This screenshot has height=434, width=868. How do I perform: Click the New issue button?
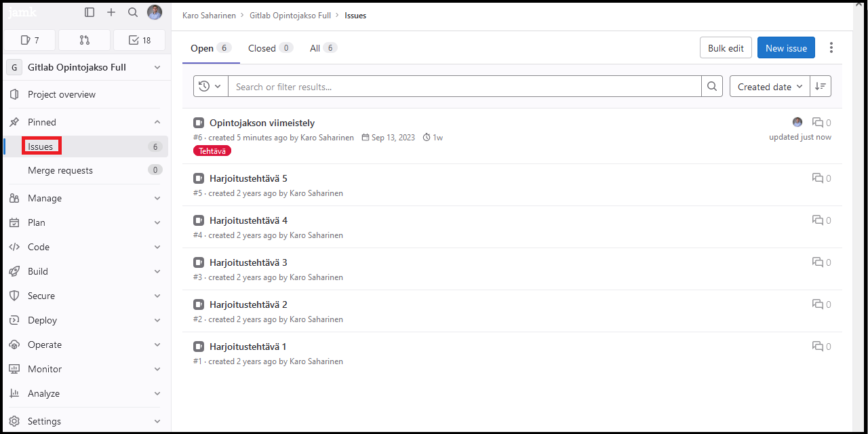point(786,48)
